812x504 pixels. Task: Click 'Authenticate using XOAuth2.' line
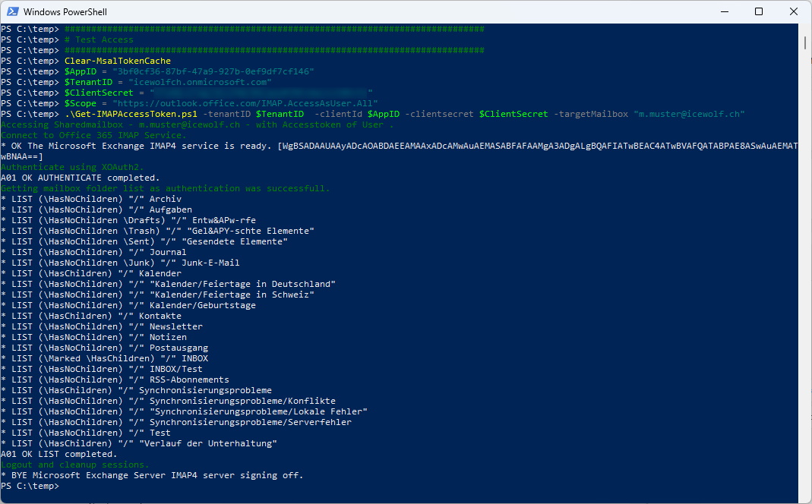click(x=72, y=167)
